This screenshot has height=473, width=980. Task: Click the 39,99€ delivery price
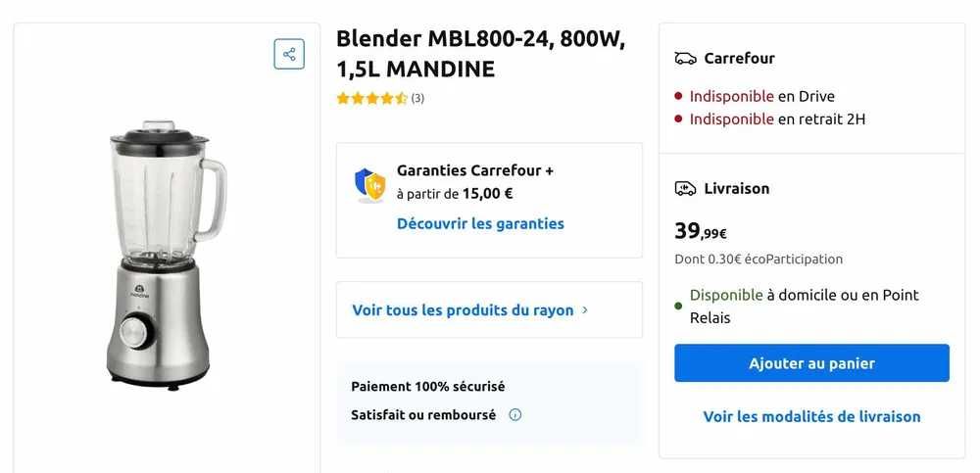pyautogui.click(x=700, y=232)
